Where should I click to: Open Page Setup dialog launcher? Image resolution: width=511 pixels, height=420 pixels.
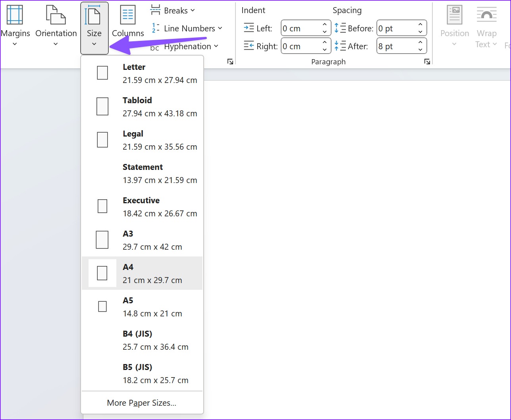point(230,62)
